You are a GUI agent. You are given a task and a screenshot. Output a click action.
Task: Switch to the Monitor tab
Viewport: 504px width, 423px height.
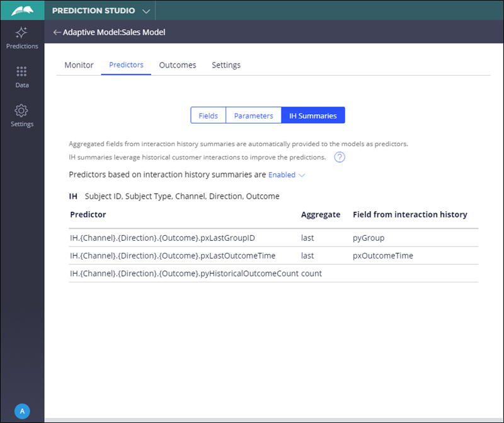pyautogui.click(x=79, y=65)
